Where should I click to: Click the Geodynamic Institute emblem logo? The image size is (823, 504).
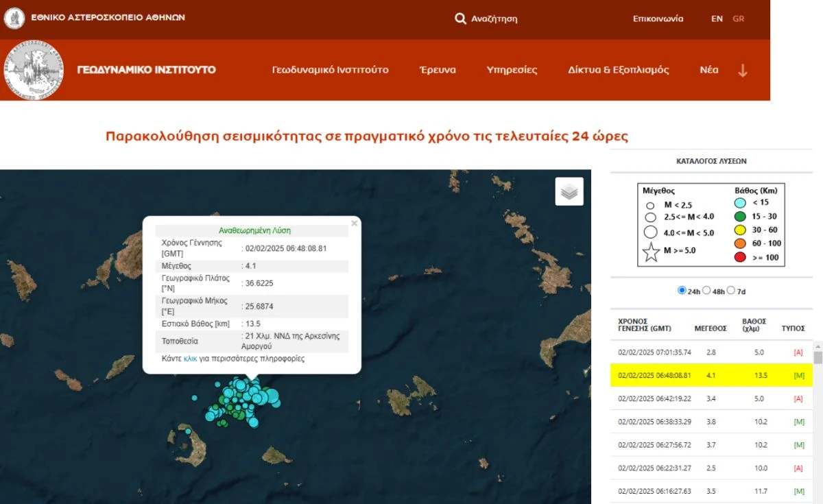(34, 70)
